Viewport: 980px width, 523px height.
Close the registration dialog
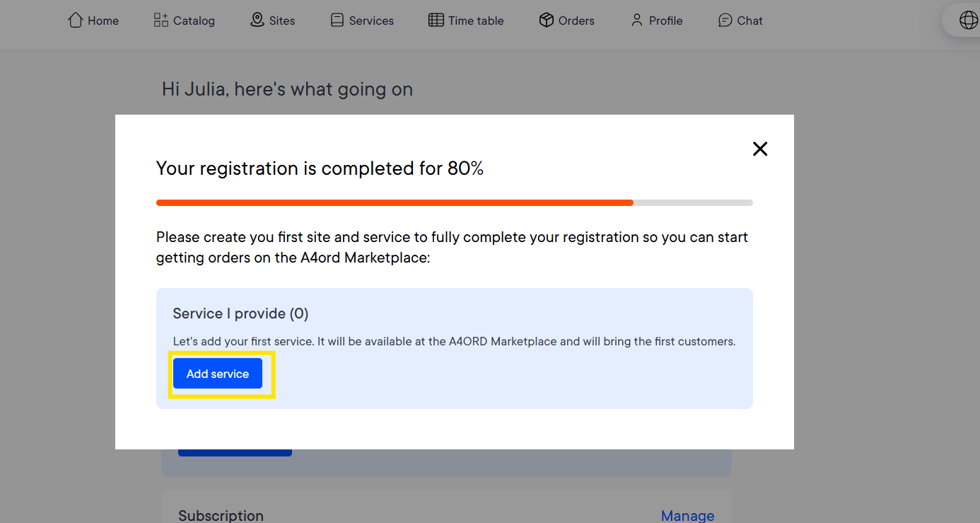760,149
